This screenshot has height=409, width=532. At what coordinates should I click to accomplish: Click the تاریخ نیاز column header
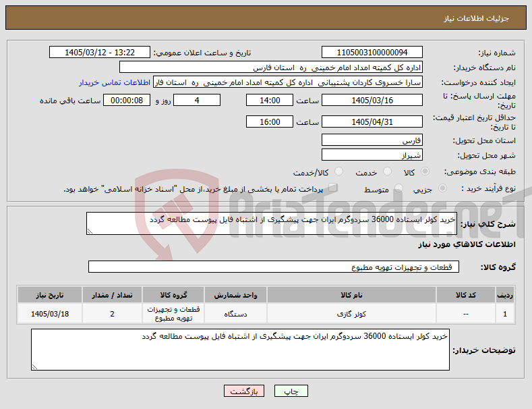[x=49, y=295]
